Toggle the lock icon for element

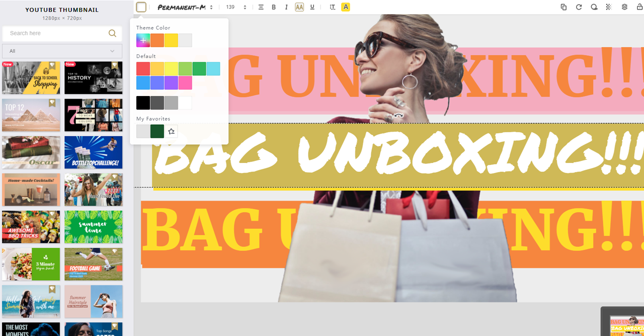[x=639, y=7]
